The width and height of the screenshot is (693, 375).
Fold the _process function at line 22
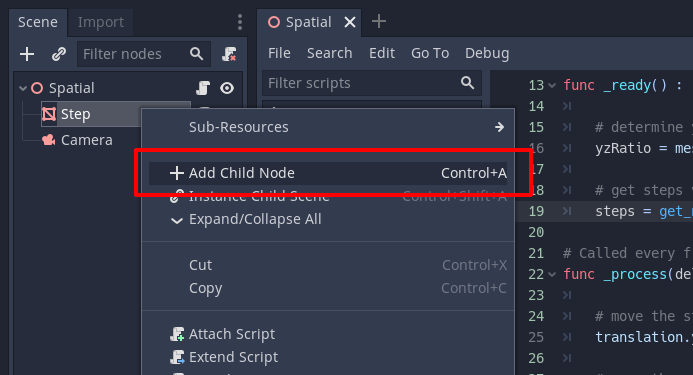coord(552,275)
